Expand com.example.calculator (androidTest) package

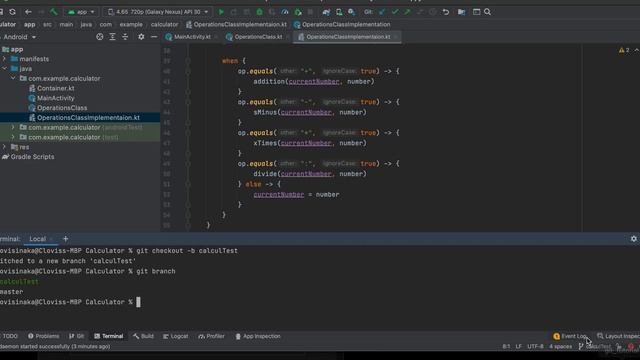coord(13,127)
